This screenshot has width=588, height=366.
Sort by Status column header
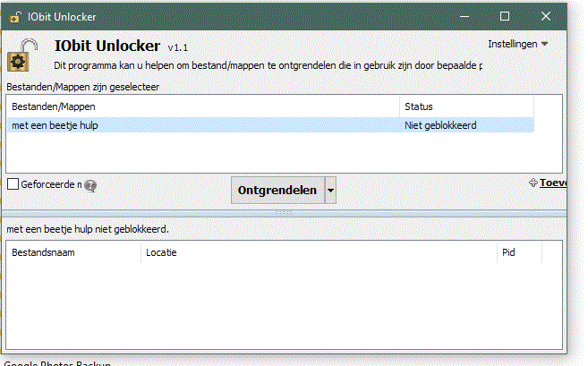tap(465, 106)
